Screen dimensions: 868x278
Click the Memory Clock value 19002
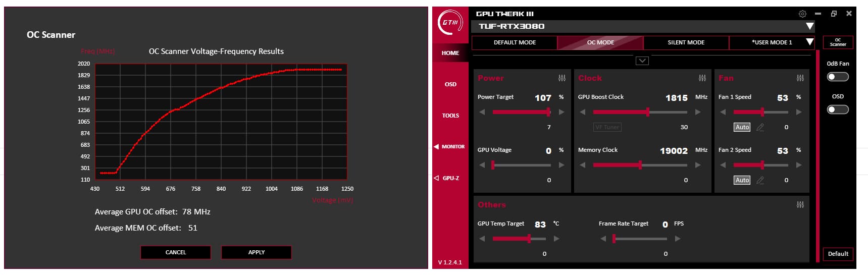click(x=674, y=151)
